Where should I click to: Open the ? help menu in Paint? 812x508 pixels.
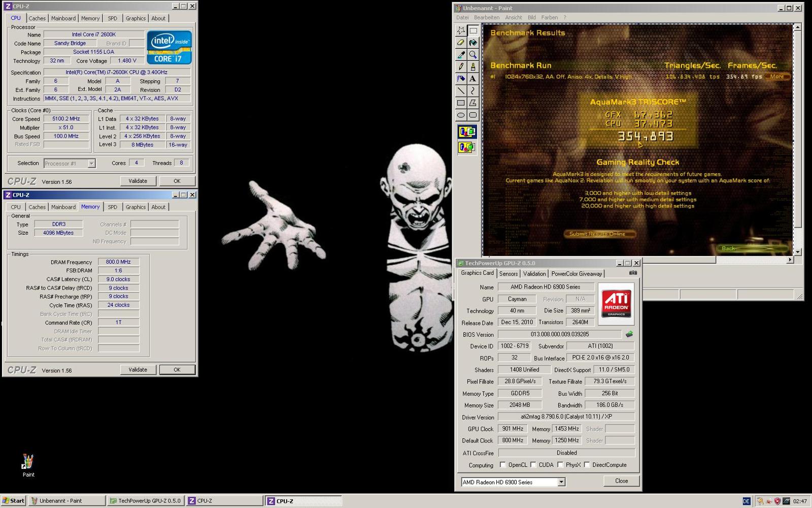(565, 17)
